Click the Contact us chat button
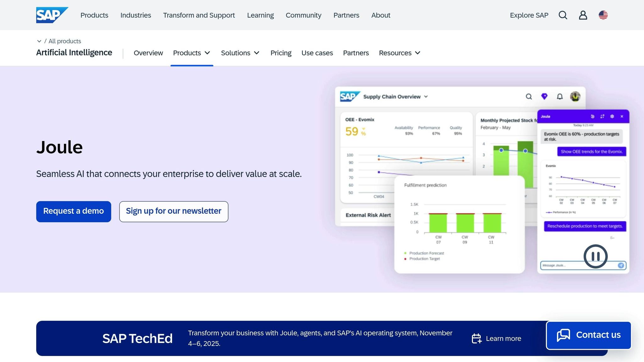The image size is (644, 362). coord(589,335)
